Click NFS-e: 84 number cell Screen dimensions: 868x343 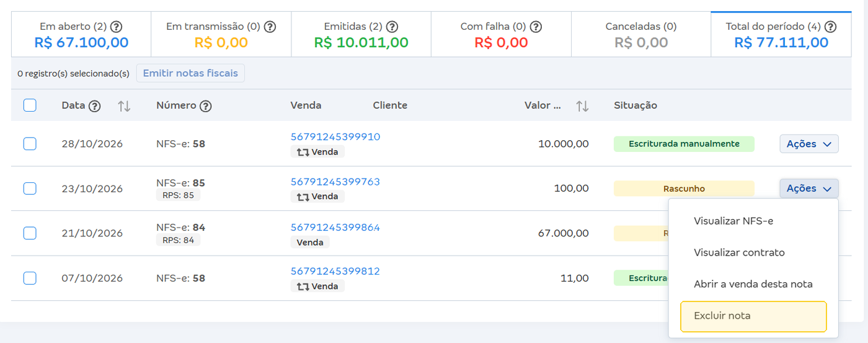pyautogui.click(x=180, y=228)
